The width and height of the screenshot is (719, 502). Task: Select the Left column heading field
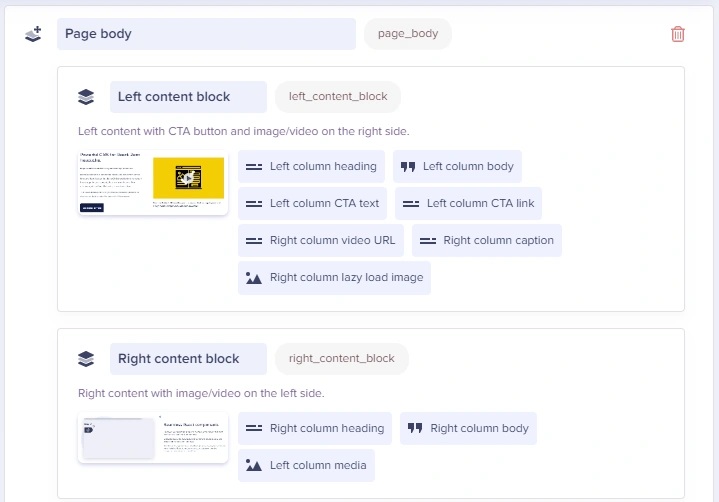tap(312, 167)
